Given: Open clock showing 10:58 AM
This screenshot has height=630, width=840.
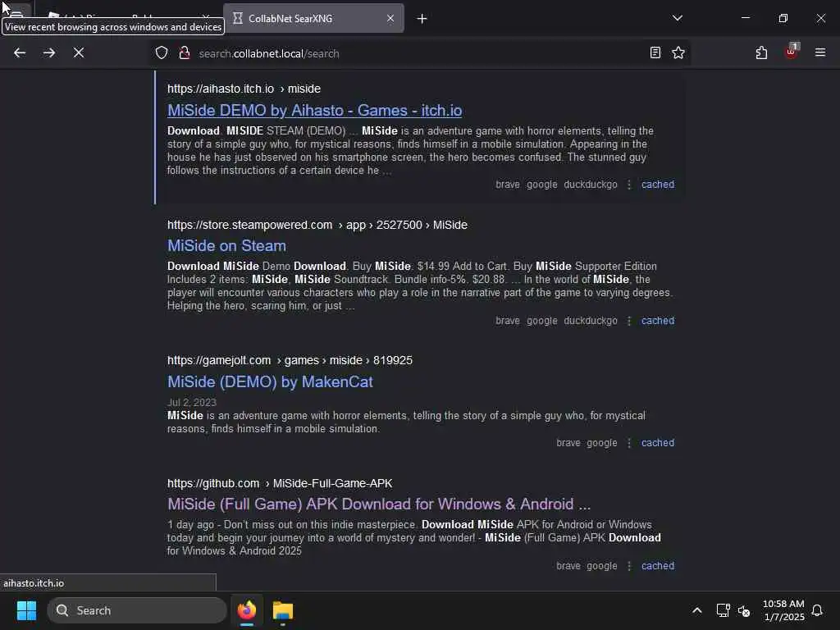Looking at the screenshot, I should tap(783, 610).
